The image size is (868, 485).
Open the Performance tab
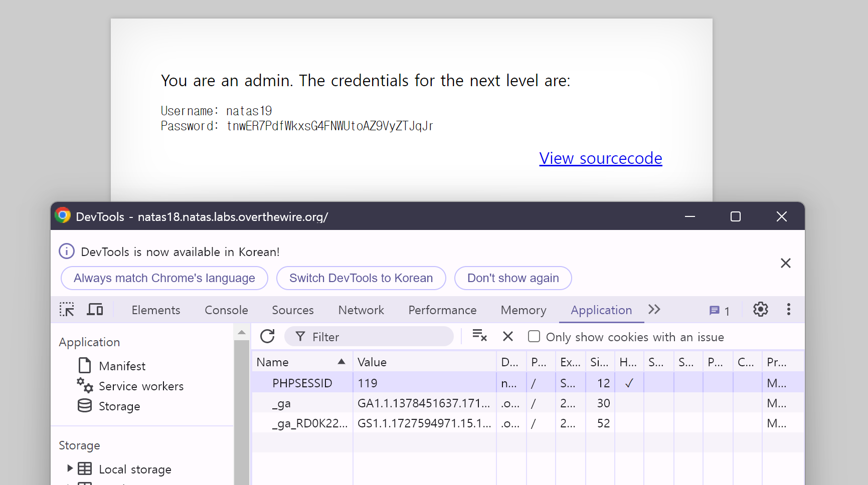click(442, 310)
